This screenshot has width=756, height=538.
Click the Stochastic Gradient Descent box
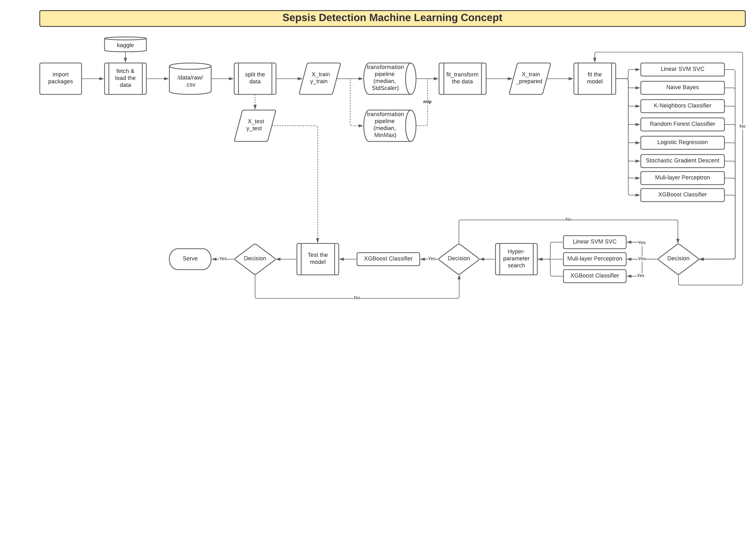point(682,161)
